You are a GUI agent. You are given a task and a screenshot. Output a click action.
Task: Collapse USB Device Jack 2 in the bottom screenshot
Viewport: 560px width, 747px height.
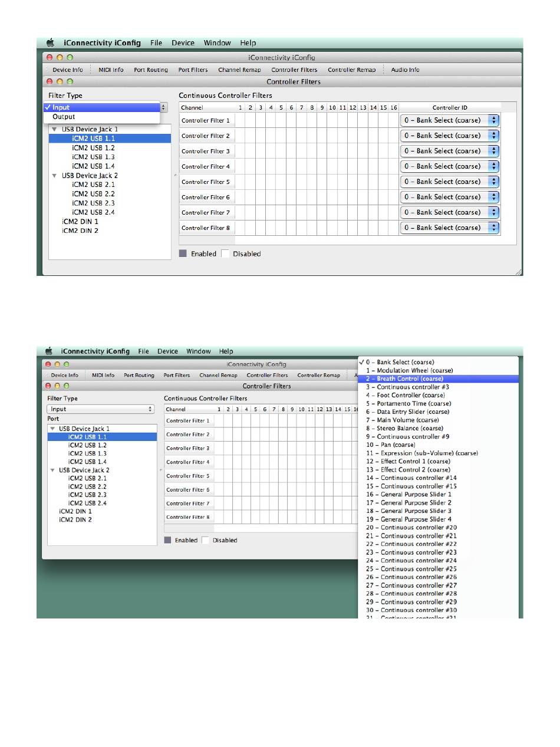pos(52,470)
